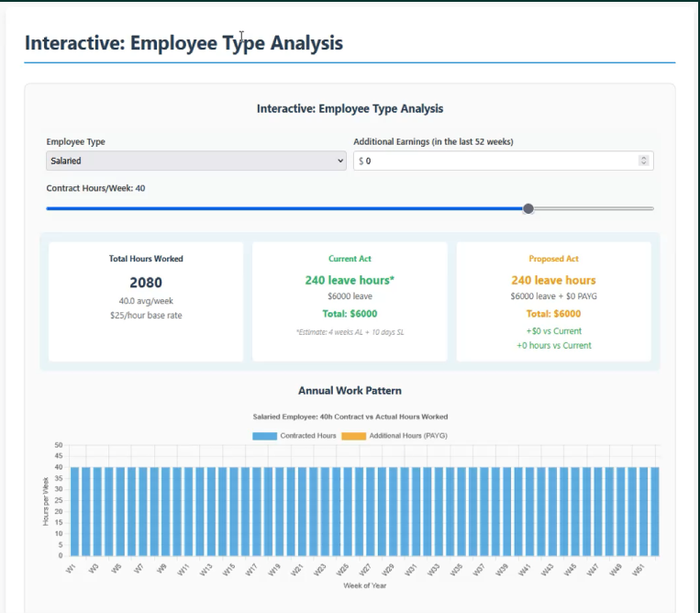The image size is (700, 613).
Task: Click the Total Hours Worked card value 2080
Action: click(146, 283)
